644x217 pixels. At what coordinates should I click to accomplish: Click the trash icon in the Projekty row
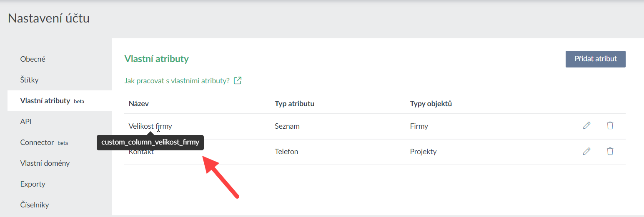coord(610,151)
